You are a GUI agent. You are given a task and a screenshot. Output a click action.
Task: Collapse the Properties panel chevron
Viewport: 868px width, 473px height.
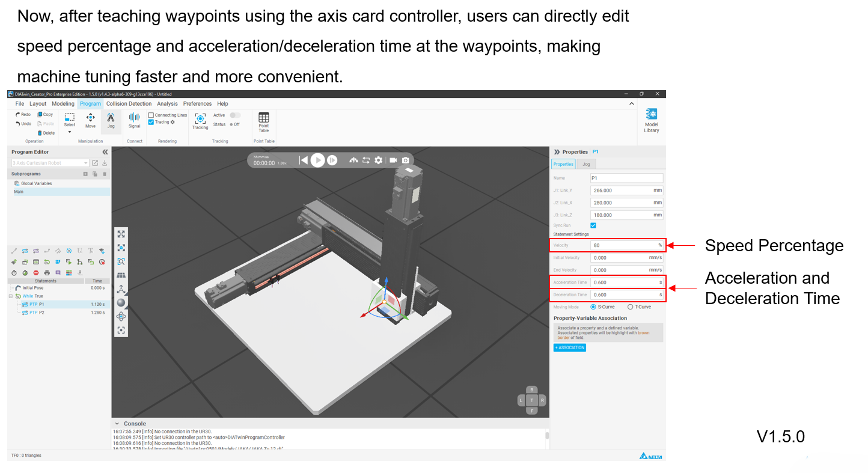click(557, 152)
